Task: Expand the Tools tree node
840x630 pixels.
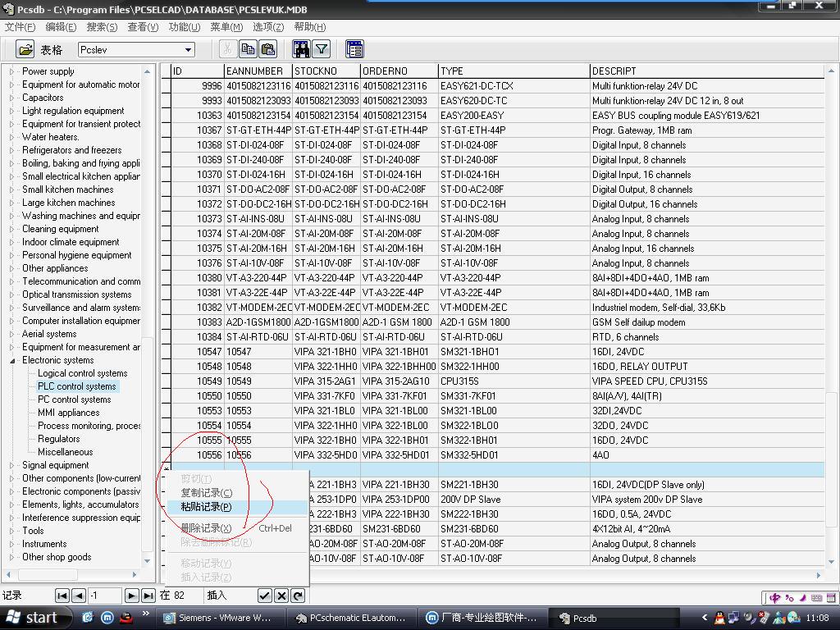Action: coord(11,531)
